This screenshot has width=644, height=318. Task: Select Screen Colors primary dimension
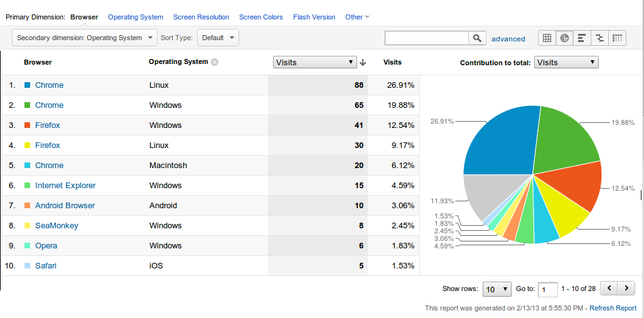(261, 17)
